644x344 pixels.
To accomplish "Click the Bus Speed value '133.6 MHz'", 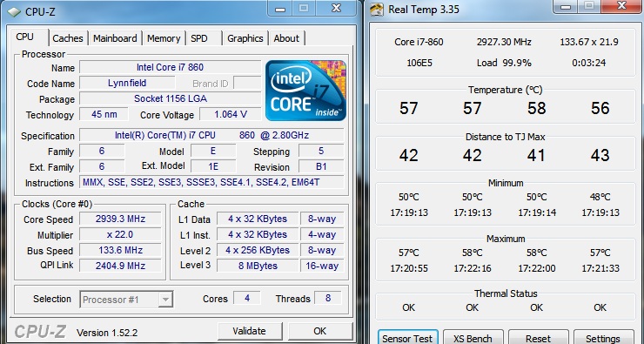I will click(x=120, y=250).
